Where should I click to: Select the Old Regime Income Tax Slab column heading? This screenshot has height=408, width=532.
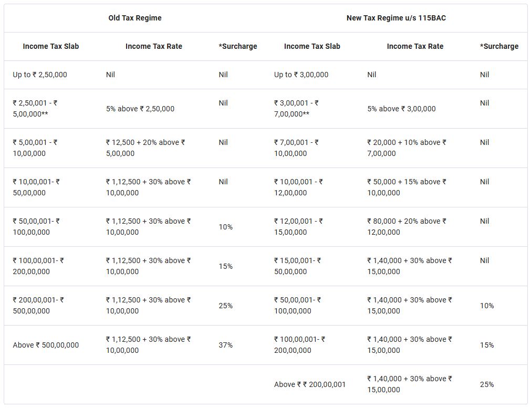(50, 46)
